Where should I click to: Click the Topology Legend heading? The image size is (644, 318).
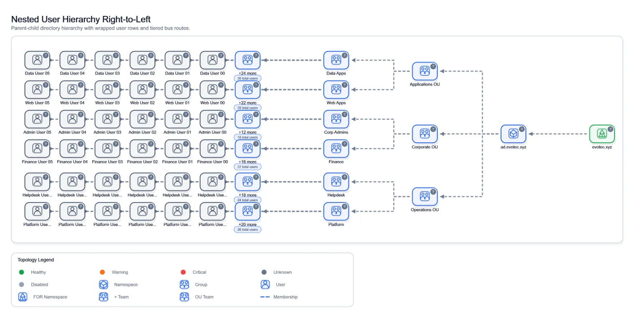(x=36, y=260)
